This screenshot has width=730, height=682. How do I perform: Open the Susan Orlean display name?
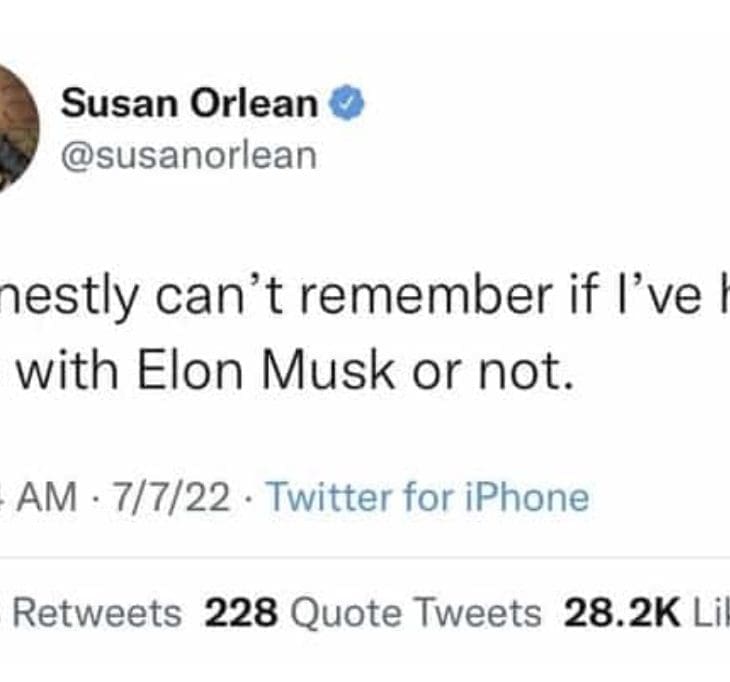[x=190, y=103]
